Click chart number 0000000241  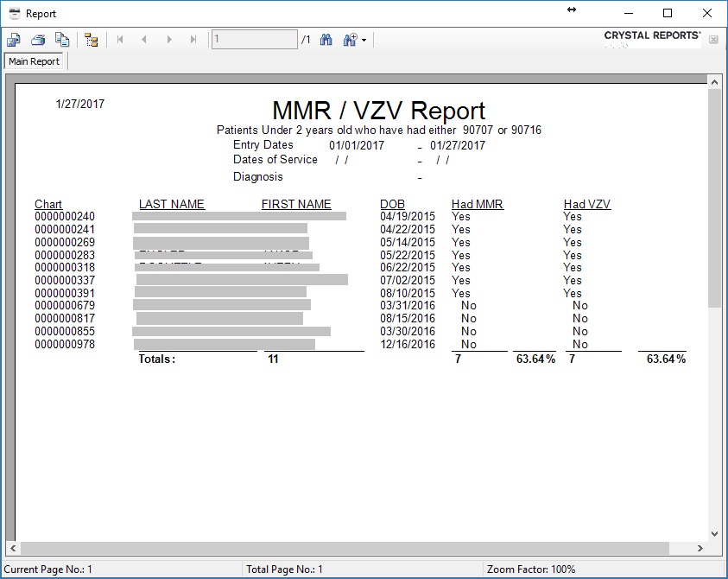click(65, 230)
